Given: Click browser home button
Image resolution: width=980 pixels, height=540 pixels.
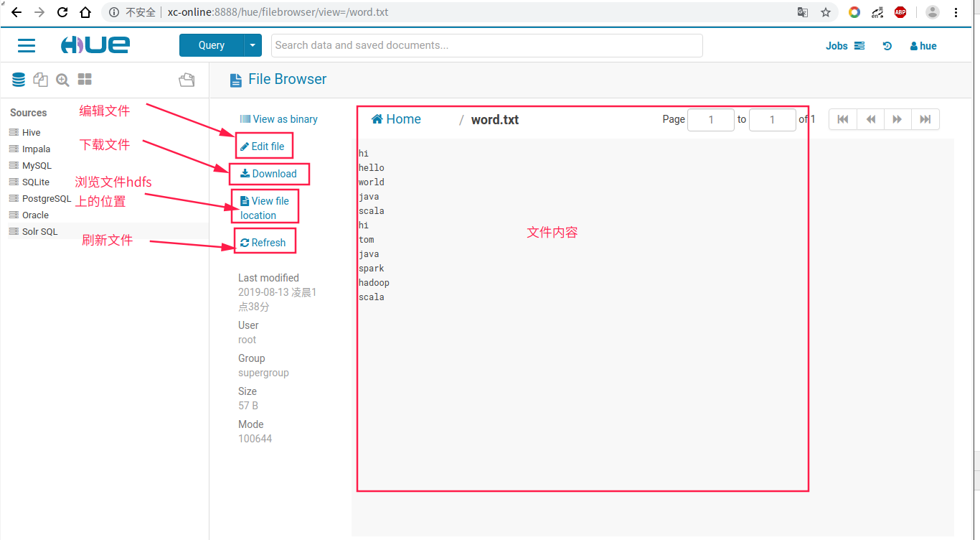Looking at the screenshot, I should tap(85, 12).
